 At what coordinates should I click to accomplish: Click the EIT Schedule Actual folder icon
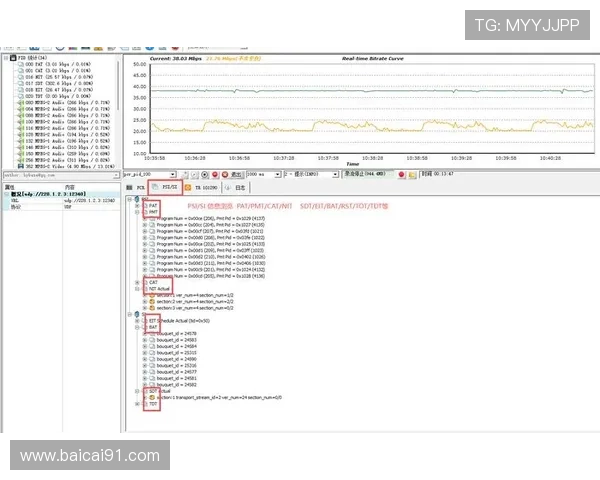144,320
